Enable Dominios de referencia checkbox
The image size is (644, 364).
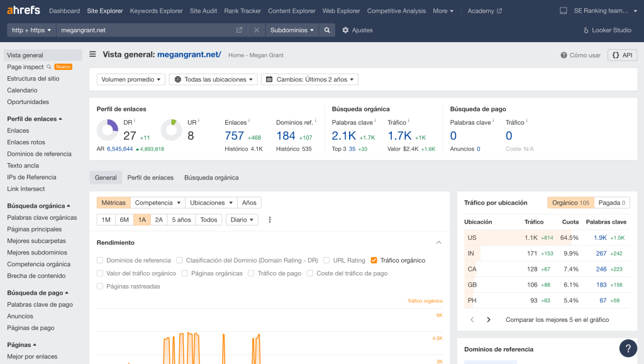(100, 260)
